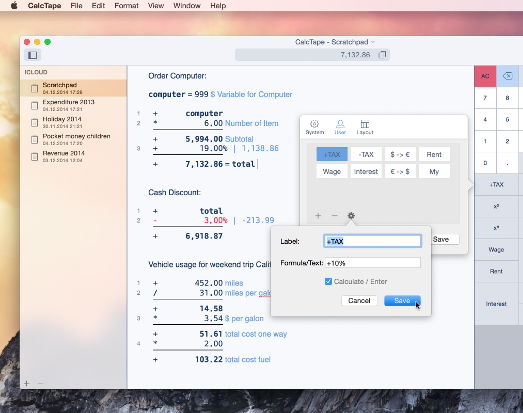This screenshot has width=523, height=413.
Task: Click the 6,918.87 cash discount result
Action: [204, 236]
